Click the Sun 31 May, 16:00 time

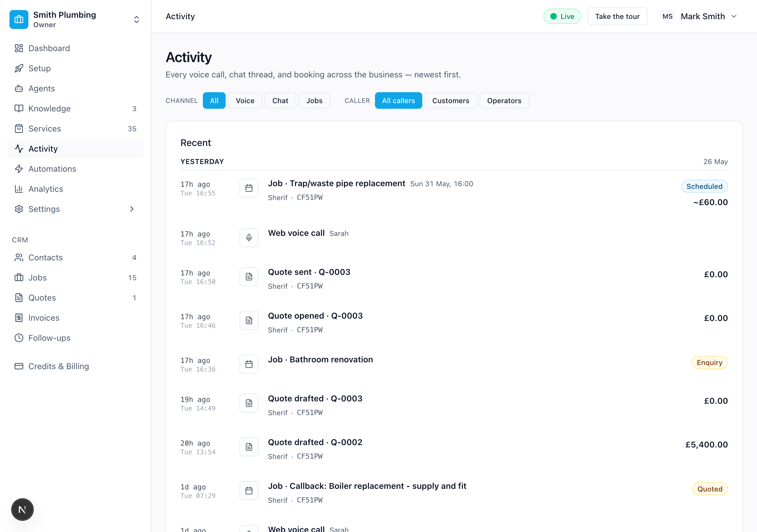(441, 184)
